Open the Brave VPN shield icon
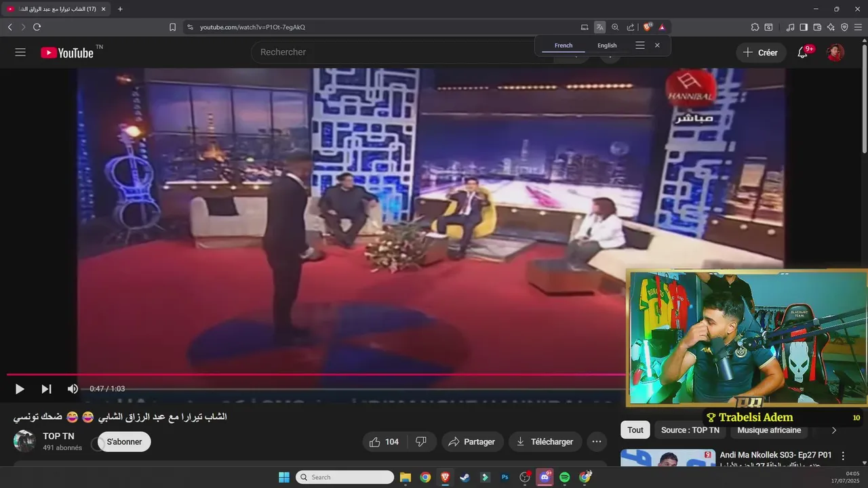This screenshot has width=868, height=488. point(844,27)
